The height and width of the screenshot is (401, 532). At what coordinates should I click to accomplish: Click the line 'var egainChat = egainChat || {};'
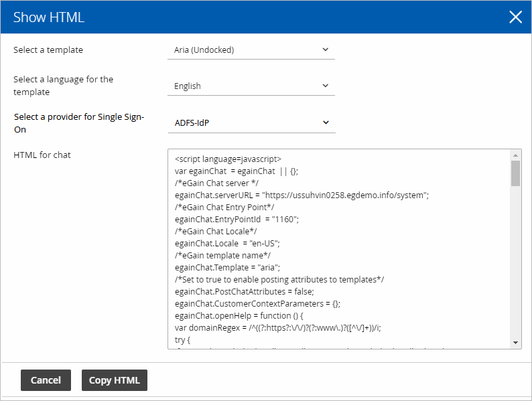[x=237, y=171]
